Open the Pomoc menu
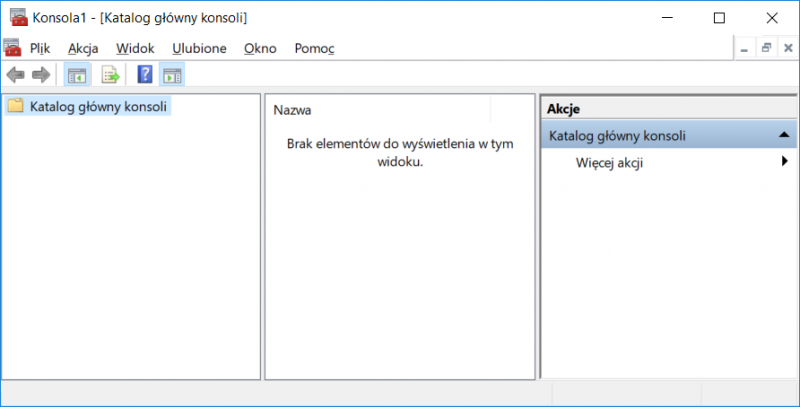800x407 pixels. pyautogui.click(x=314, y=48)
